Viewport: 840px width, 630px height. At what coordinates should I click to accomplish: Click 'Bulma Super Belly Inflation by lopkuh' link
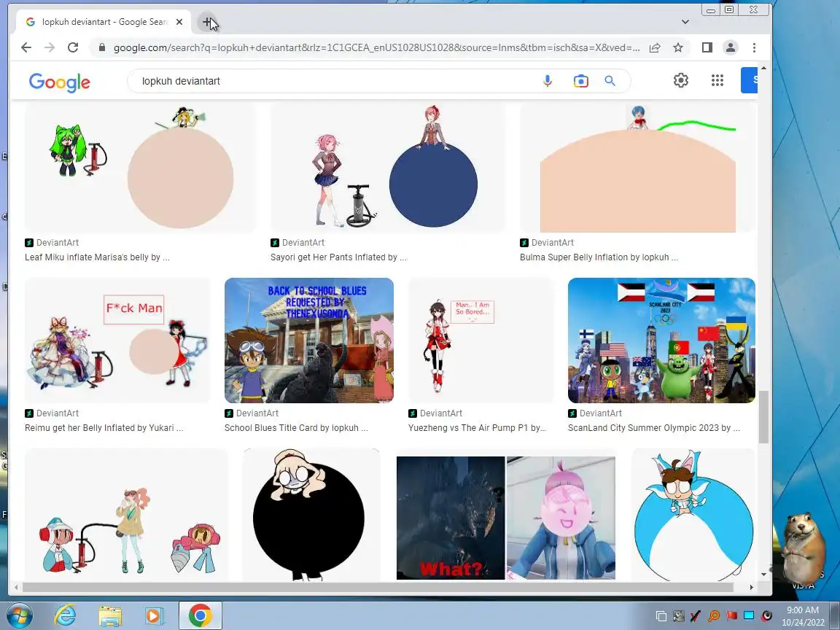tap(599, 257)
